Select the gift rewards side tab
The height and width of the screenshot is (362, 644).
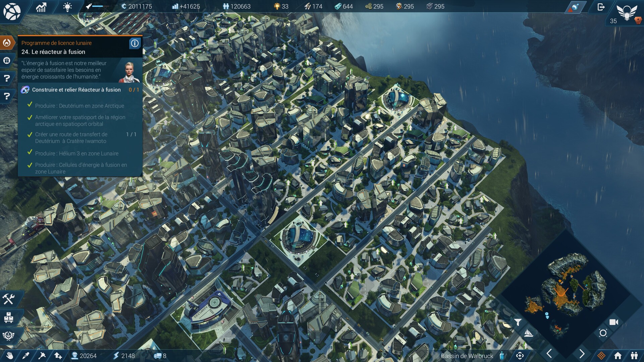click(7, 60)
